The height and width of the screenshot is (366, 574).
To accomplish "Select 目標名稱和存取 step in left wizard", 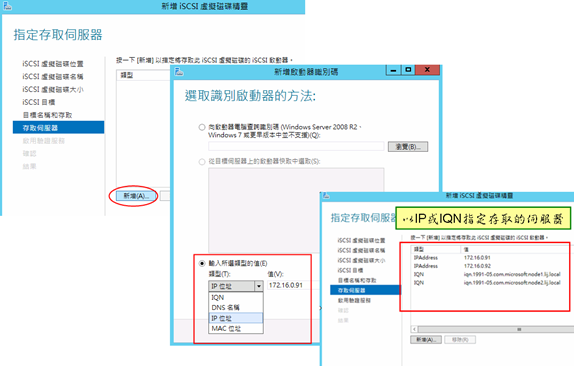I will [47, 115].
